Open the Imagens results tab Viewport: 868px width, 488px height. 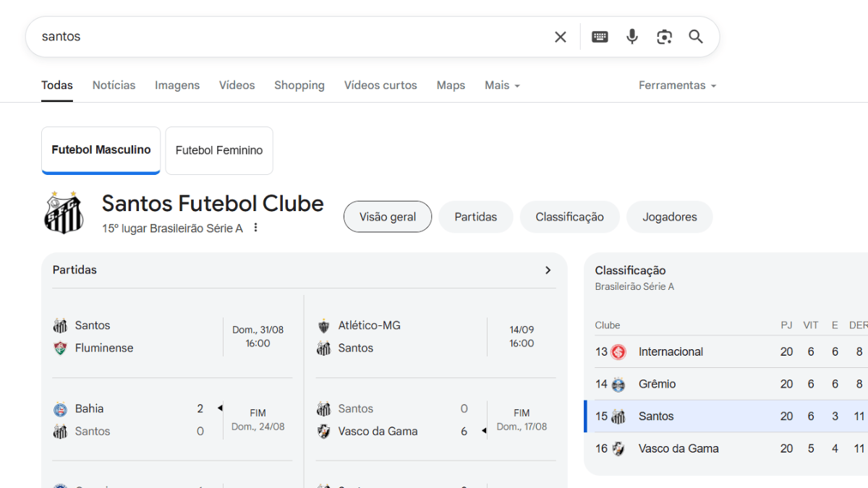click(x=177, y=85)
